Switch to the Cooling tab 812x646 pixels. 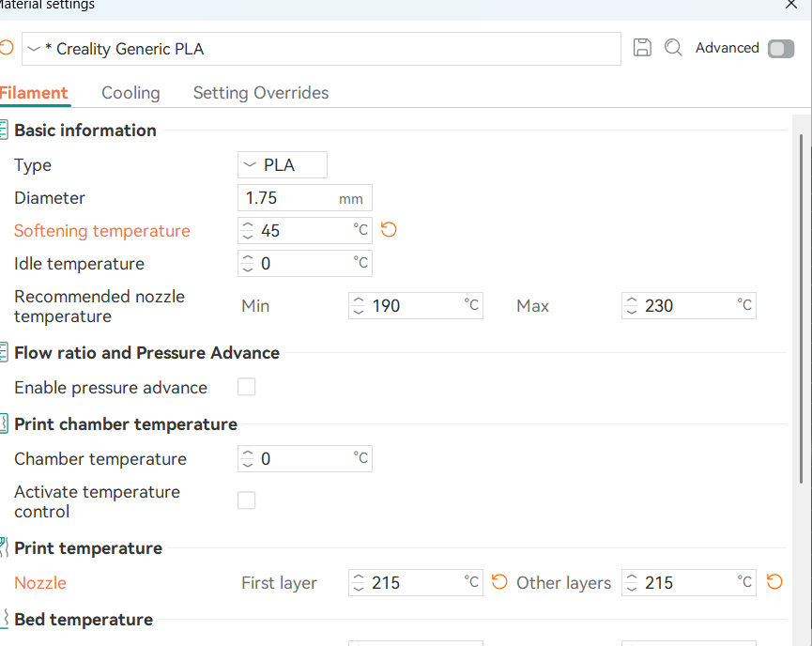130,93
